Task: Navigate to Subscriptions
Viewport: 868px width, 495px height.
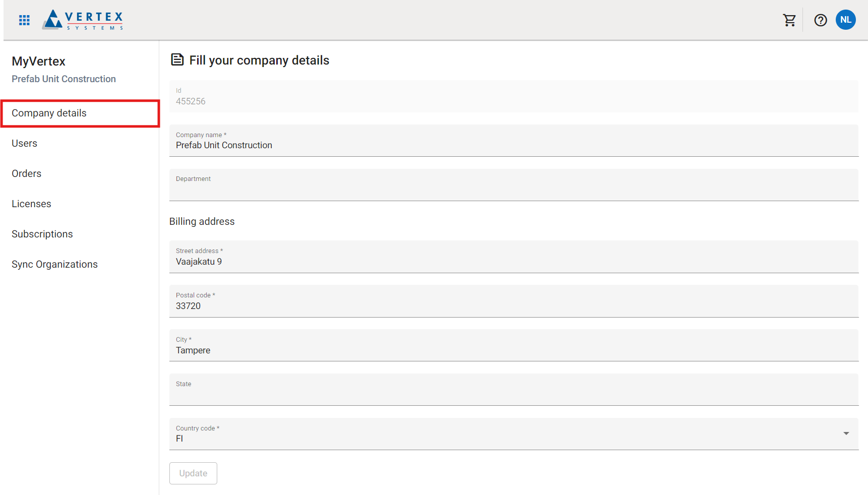Action: [42, 234]
